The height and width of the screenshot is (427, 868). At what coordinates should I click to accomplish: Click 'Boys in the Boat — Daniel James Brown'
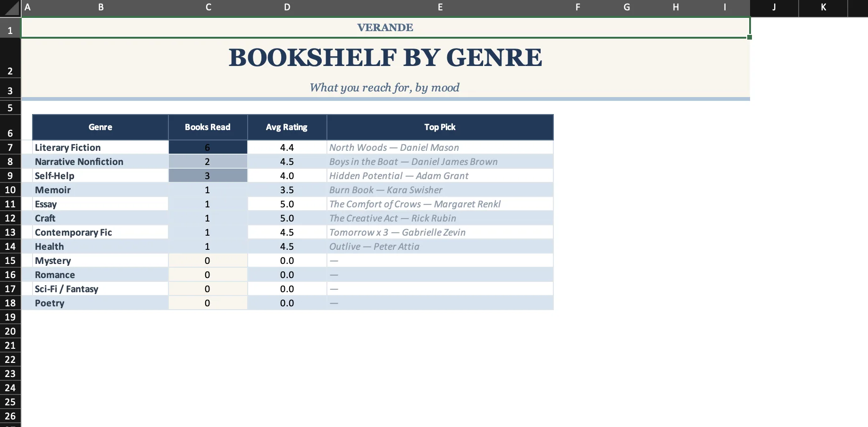(440, 162)
